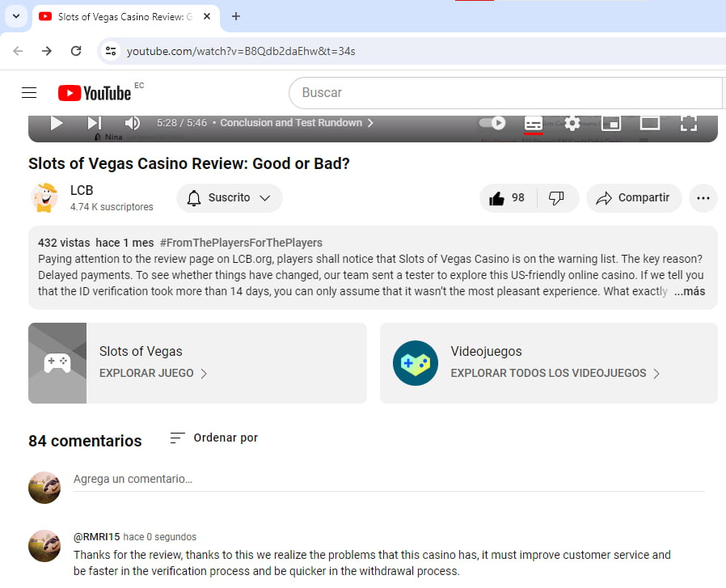
Task: View site information icon in address bar
Action: [111, 51]
